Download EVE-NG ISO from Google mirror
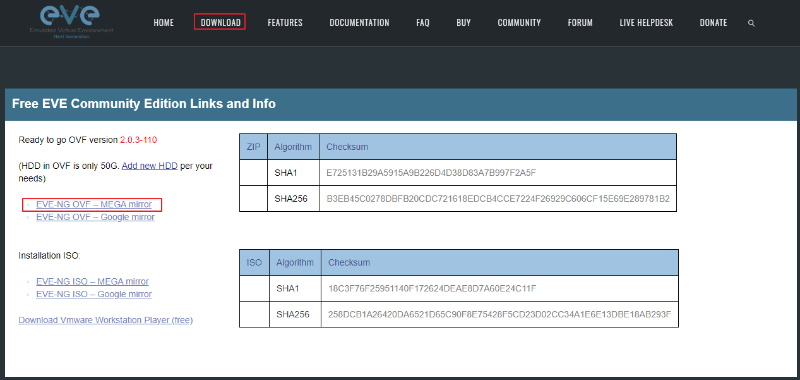Viewport: 800px width, 380px height. 94,294
